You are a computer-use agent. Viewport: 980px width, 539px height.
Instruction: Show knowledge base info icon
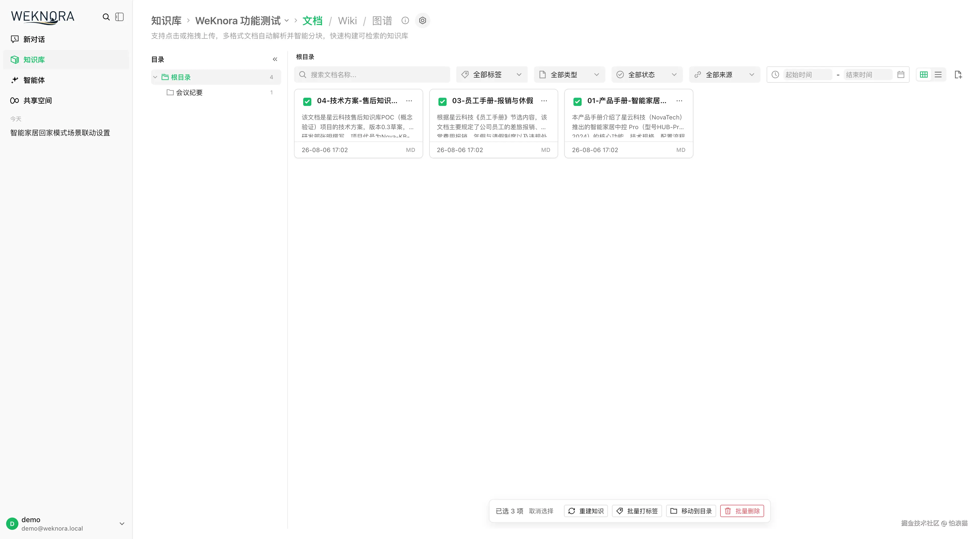(405, 20)
